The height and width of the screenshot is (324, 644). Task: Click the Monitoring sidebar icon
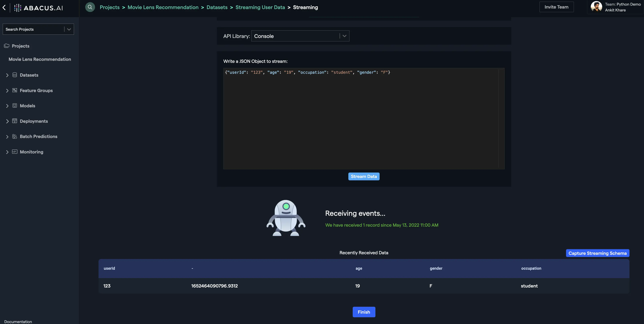click(15, 152)
